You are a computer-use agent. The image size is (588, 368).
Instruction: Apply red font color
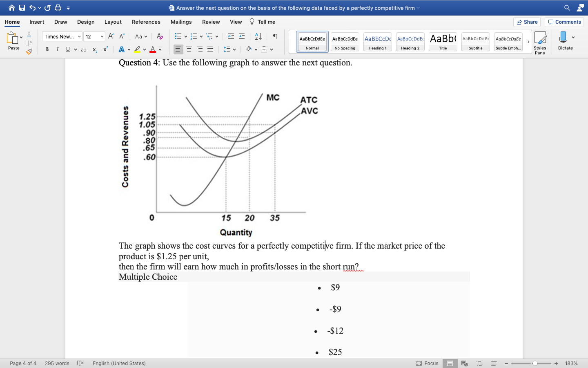point(153,49)
